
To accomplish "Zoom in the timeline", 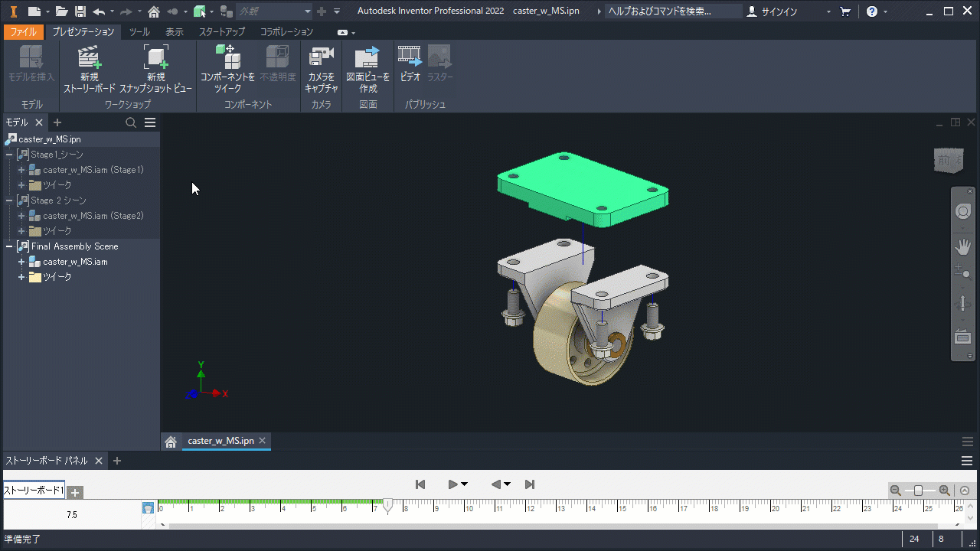I will [x=944, y=491].
